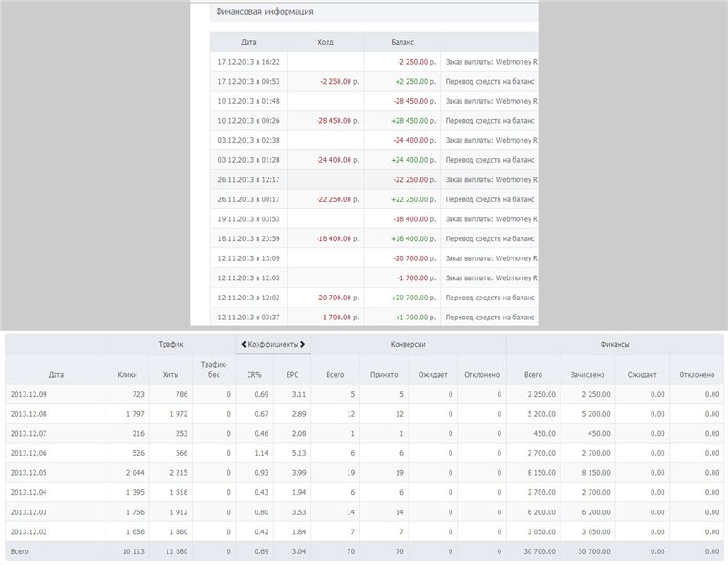This screenshot has width=728, height=565.
Task: Open the 2013.12.05 date row
Action: click(x=31, y=472)
